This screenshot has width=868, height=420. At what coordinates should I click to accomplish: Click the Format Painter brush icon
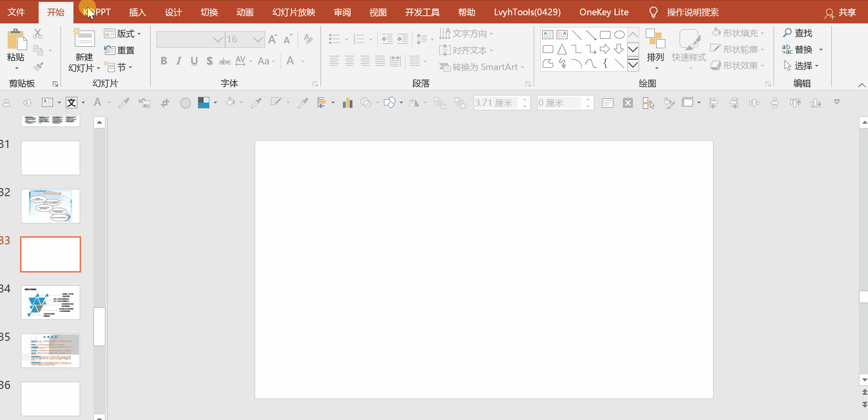[x=38, y=66]
